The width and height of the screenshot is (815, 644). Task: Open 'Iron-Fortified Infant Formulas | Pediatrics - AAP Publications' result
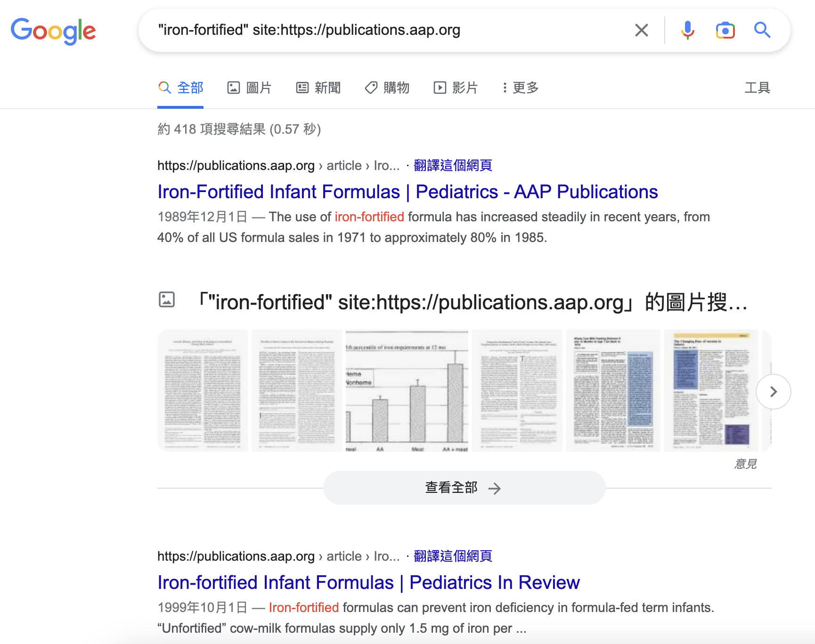(x=407, y=192)
